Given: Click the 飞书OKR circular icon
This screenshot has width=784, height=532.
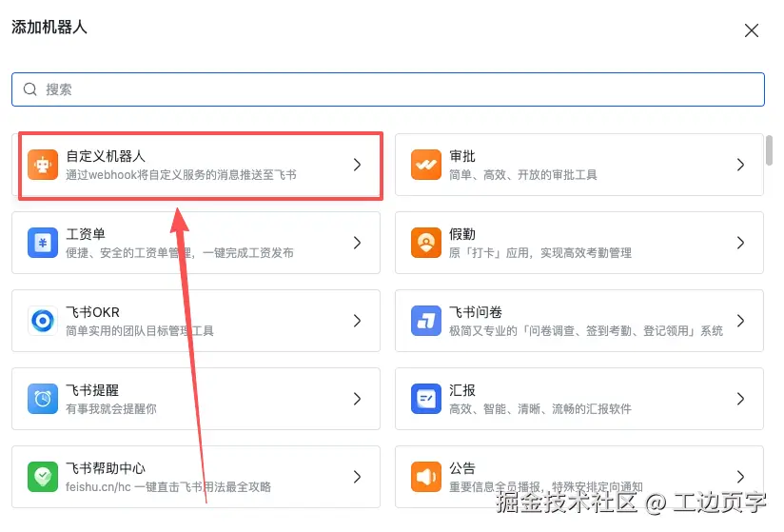Looking at the screenshot, I should (x=43, y=321).
